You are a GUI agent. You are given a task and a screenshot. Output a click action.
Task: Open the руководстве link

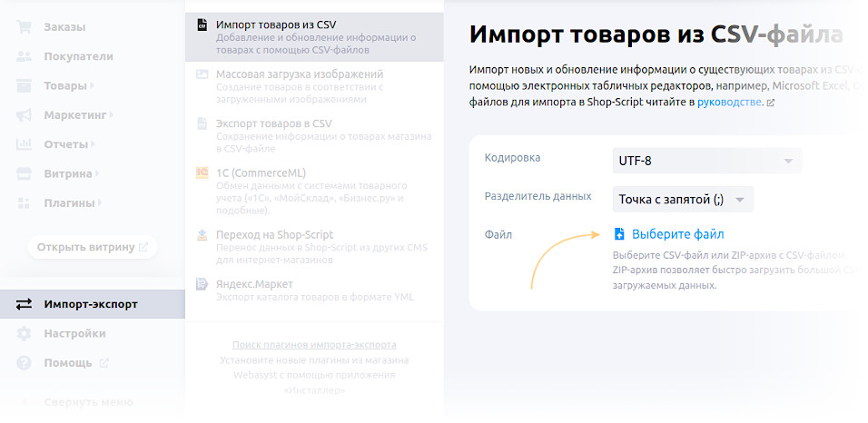click(729, 103)
